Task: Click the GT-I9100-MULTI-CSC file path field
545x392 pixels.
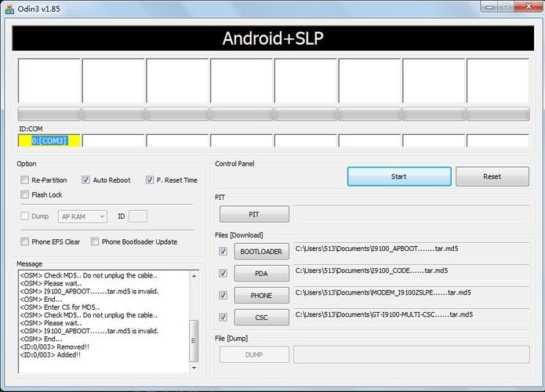Action: click(x=412, y=317)
